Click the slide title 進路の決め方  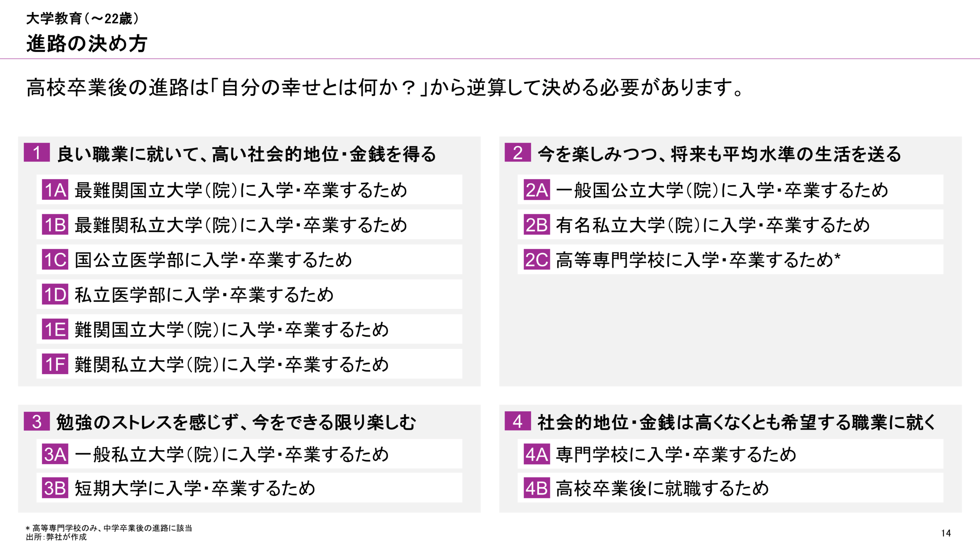point(87,43)
